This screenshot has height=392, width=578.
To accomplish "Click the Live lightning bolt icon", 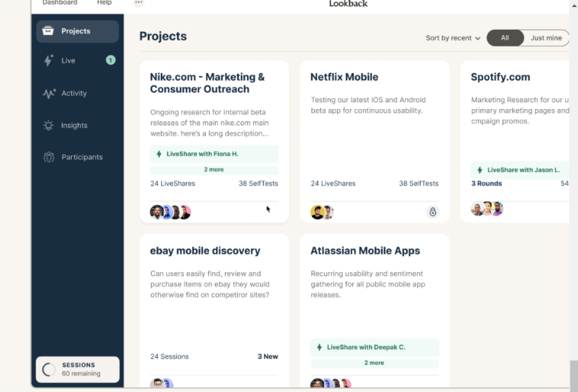I will click(x=48, y=60).
